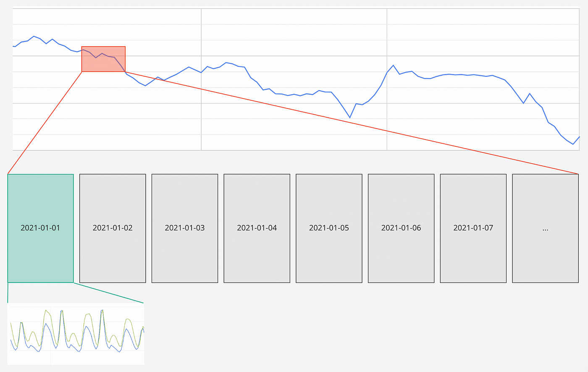Screen dimensions: 588x372
Task: Click the 2021-01-02 day box
Action: click(113, 228)
